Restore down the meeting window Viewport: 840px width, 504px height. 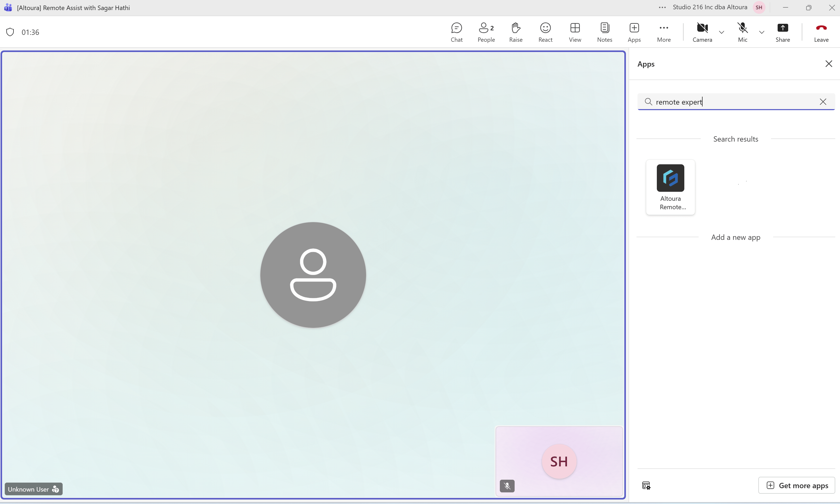click(x=808, y=7)
